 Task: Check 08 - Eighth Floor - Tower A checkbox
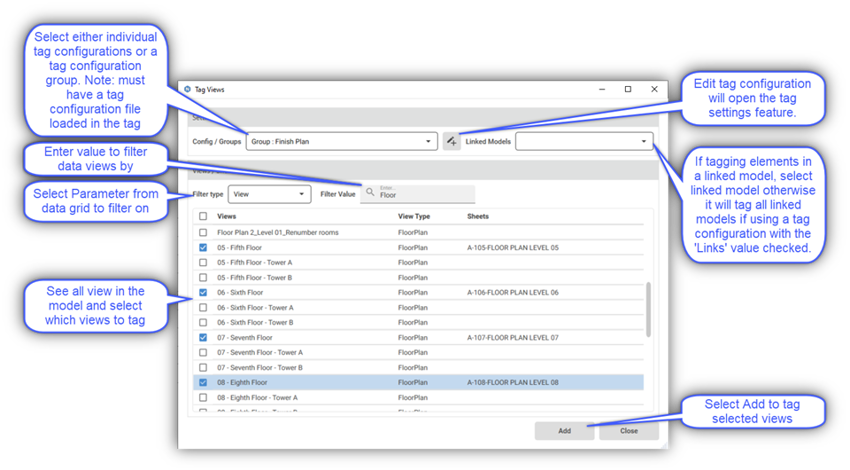203,397
